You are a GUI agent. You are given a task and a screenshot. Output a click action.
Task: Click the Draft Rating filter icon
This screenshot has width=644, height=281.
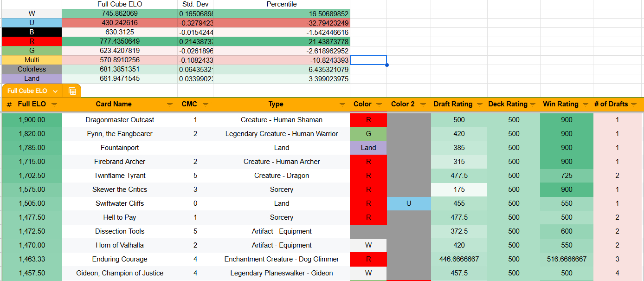click(x=480, y=105)
